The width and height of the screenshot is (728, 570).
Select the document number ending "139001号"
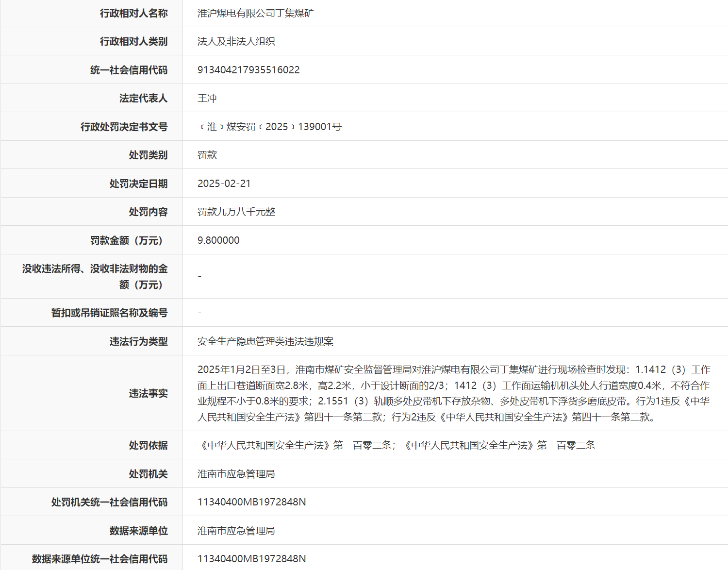269,127
